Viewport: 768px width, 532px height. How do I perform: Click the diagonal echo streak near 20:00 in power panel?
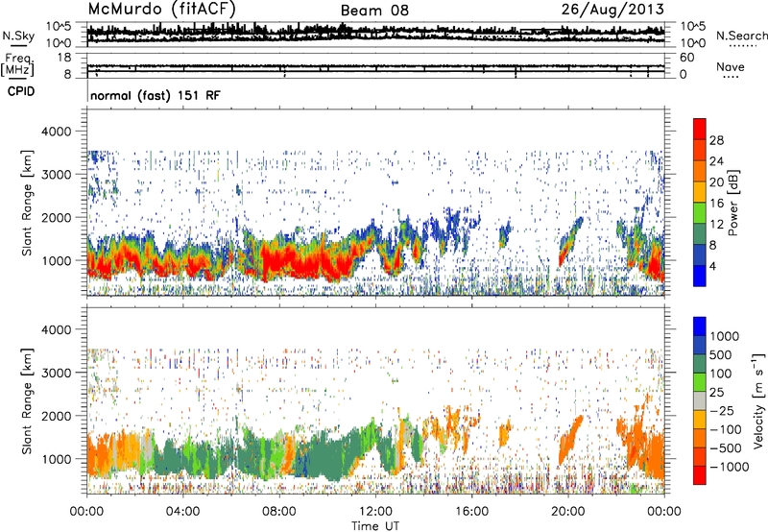(x=571, y=240)
